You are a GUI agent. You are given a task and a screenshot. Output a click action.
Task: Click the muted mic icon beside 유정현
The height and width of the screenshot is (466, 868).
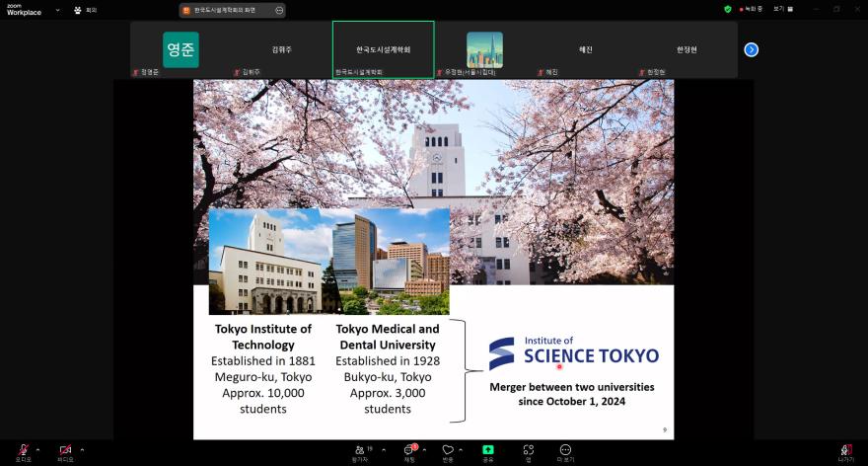coord(440,73)
